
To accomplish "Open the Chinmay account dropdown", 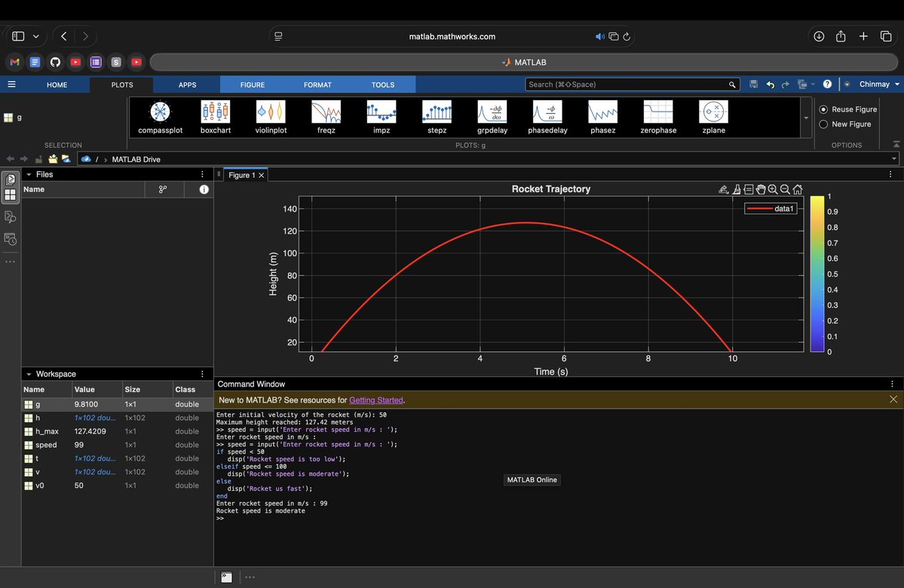I will [879, 84].
